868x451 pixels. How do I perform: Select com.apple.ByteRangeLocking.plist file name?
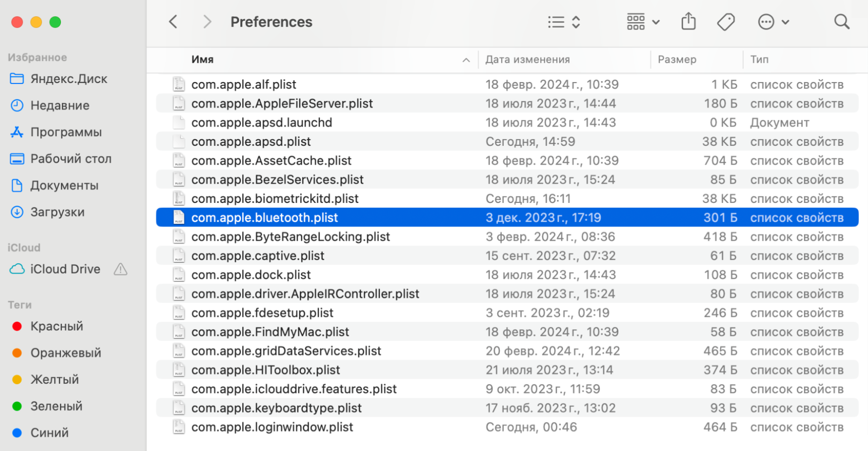click(x=290, y=236)
